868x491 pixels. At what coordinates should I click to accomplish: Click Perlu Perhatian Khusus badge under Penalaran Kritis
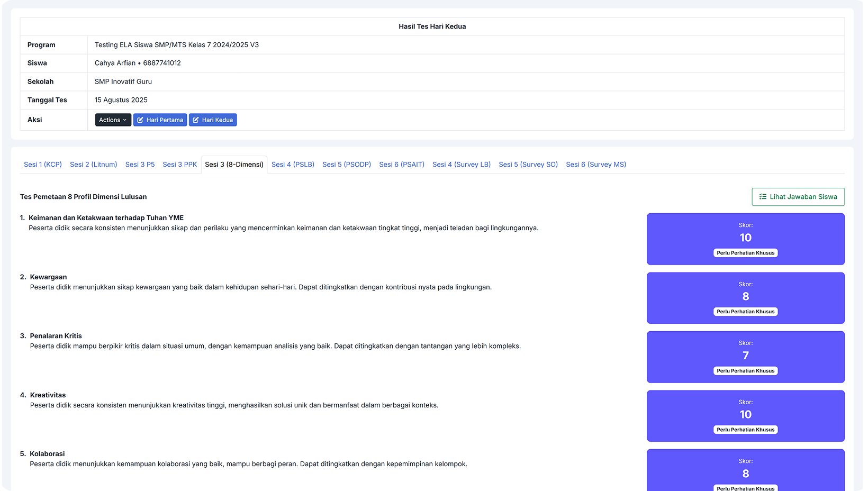(x=745, y=371)
